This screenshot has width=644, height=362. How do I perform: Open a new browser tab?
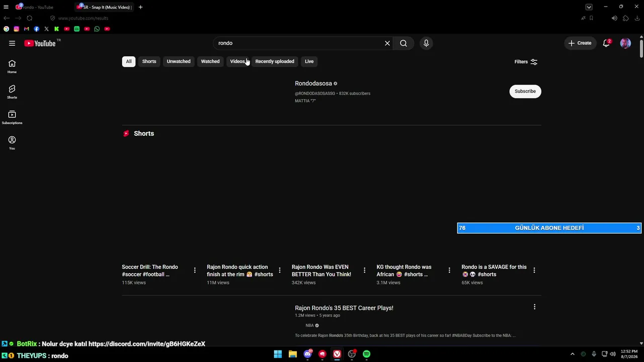[140, 7]
